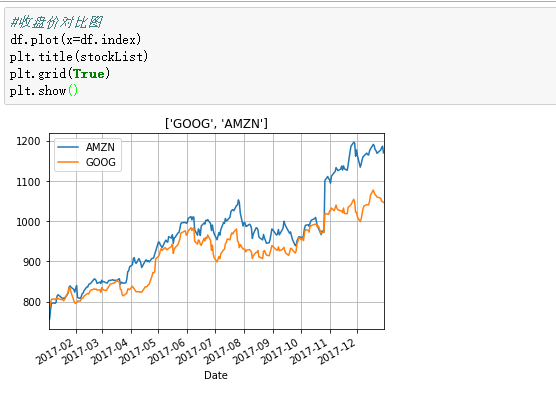Click the AMZN legend label

point(100,147)
